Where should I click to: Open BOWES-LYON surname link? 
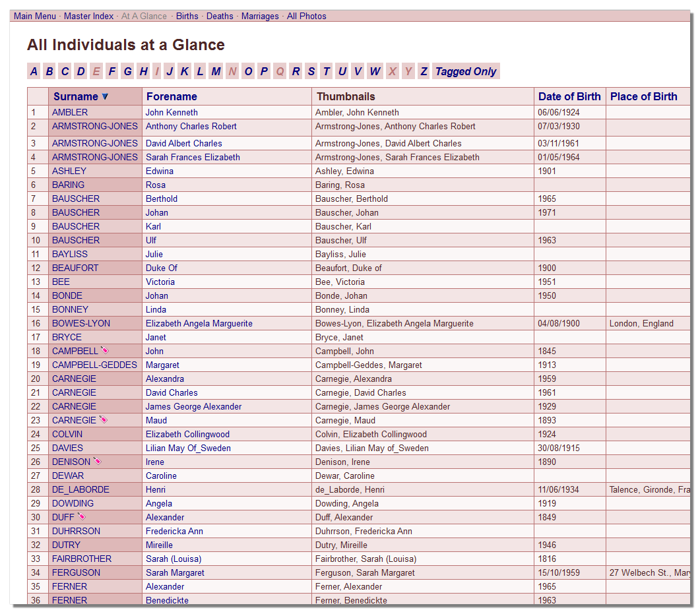click(x=80, y=323)
